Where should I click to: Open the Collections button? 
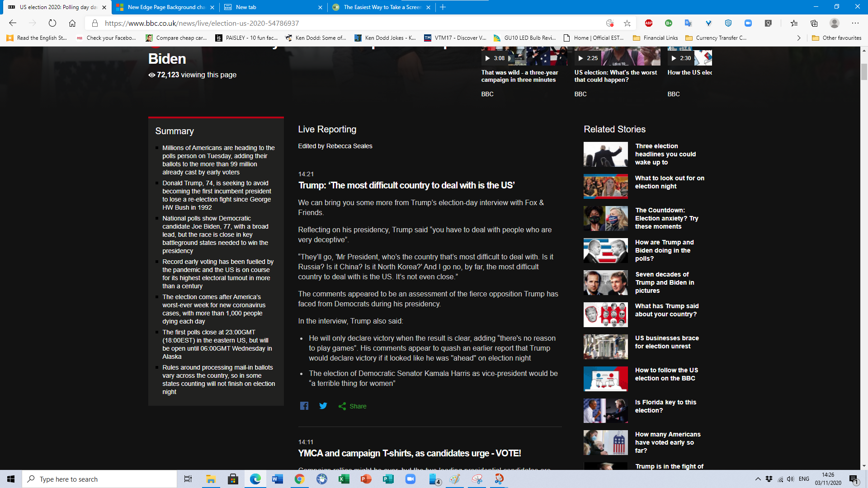(x=814, y=23)
